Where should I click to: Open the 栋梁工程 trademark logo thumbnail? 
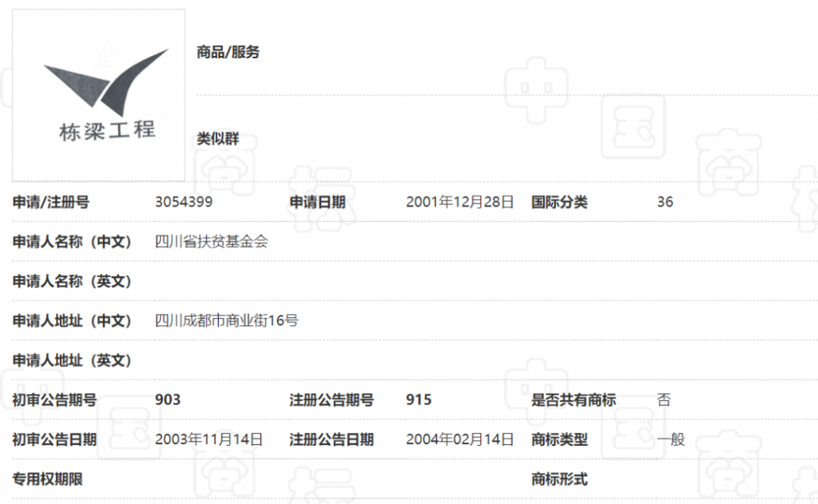tap(98, 95)
